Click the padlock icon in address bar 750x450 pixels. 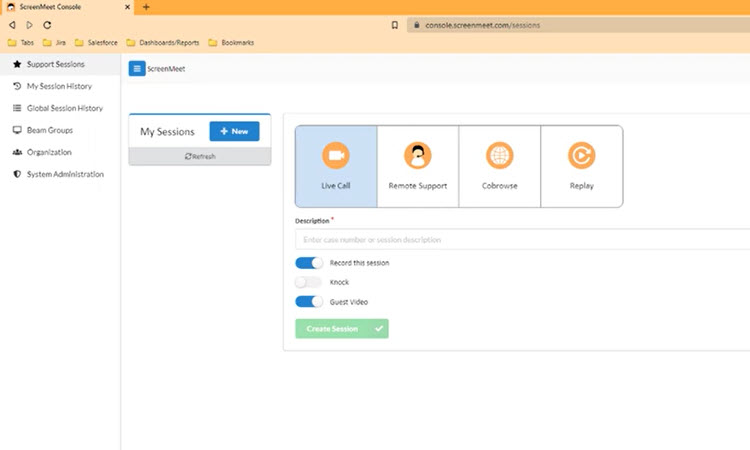tap(417, 25)
